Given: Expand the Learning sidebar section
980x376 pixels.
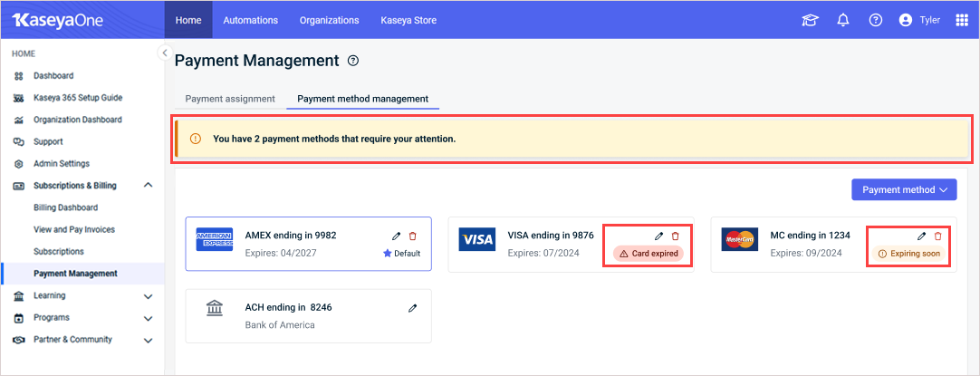Looking at the screenshot, I should 149,296.
